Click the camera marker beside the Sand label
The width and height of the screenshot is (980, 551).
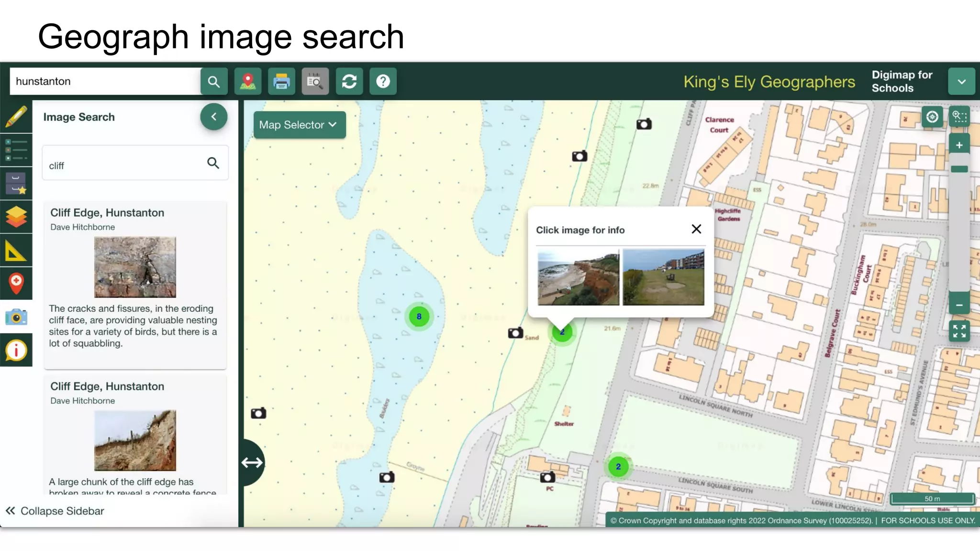click(x=515, y=333)
